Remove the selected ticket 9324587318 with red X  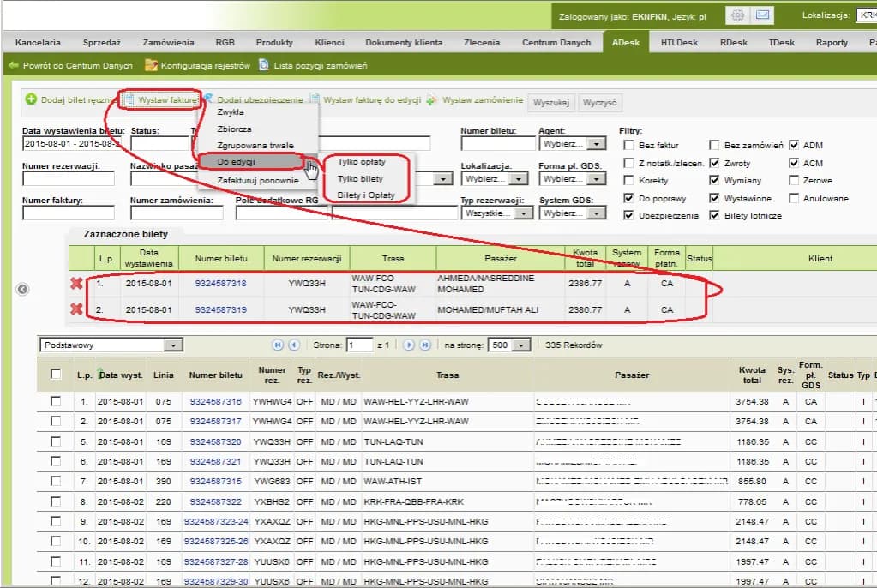coord(76,284)
